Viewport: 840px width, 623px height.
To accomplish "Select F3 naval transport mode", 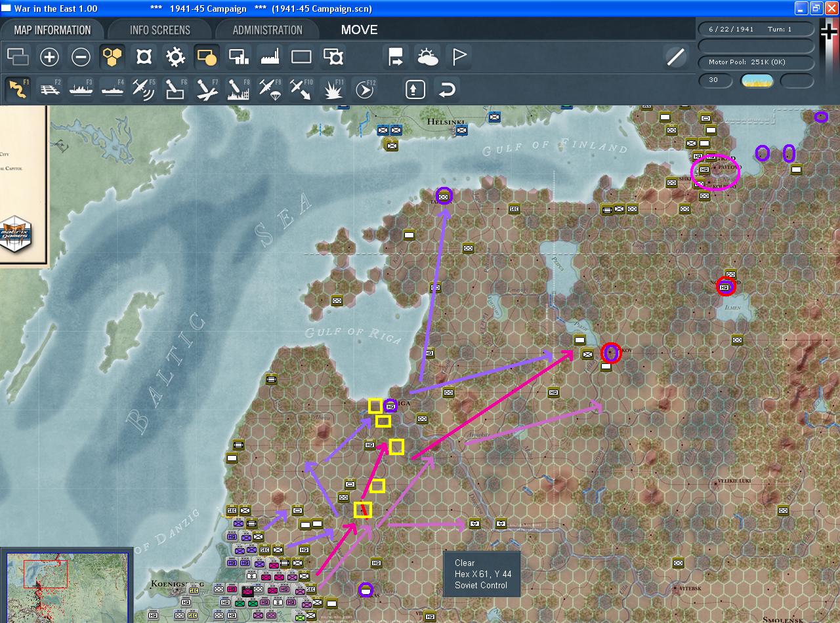I will pyautogui.click(x=81, y=89).
